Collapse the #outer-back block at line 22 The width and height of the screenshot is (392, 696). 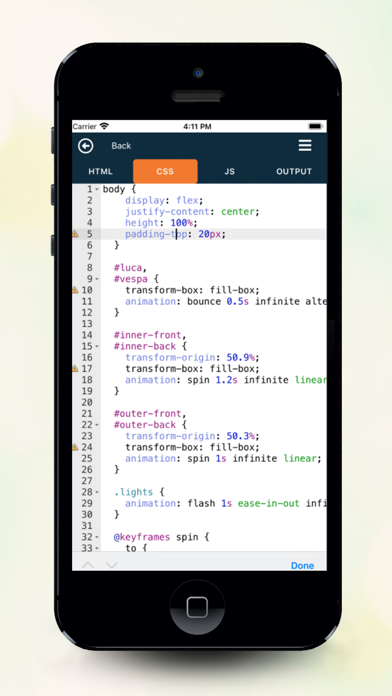[97, 425]
